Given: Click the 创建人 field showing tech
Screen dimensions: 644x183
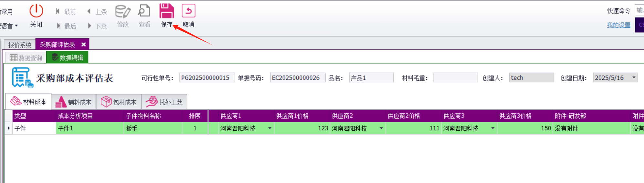Looking at the screenshot, I should (531, 78).
